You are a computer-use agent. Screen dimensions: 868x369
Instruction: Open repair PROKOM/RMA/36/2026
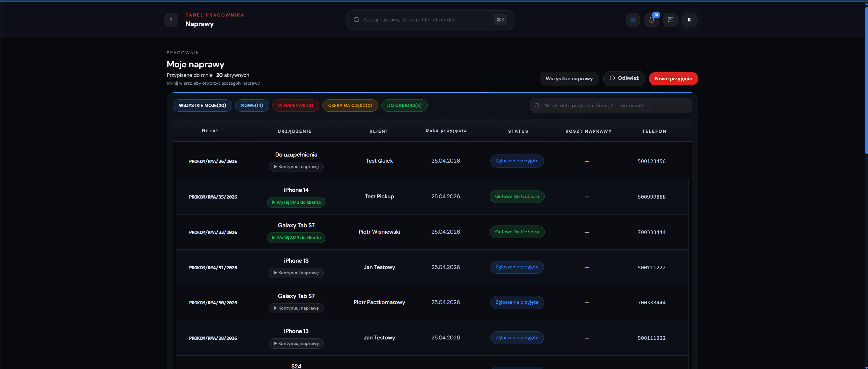click(213, 161)
